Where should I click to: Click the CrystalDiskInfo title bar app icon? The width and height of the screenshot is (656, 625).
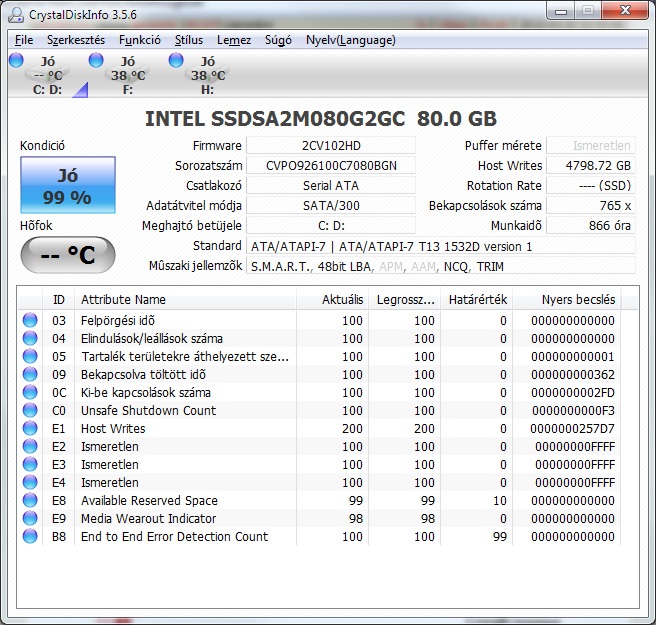(x=16, y=15)
